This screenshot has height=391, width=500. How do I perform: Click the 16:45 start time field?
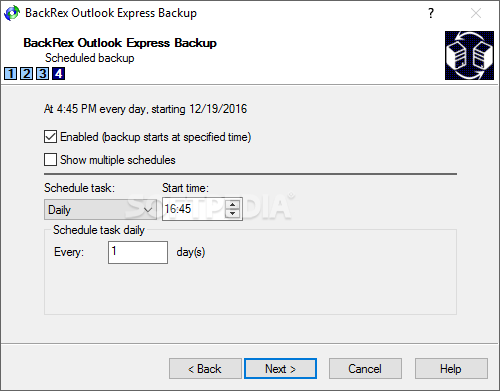[x=194, y=209]
